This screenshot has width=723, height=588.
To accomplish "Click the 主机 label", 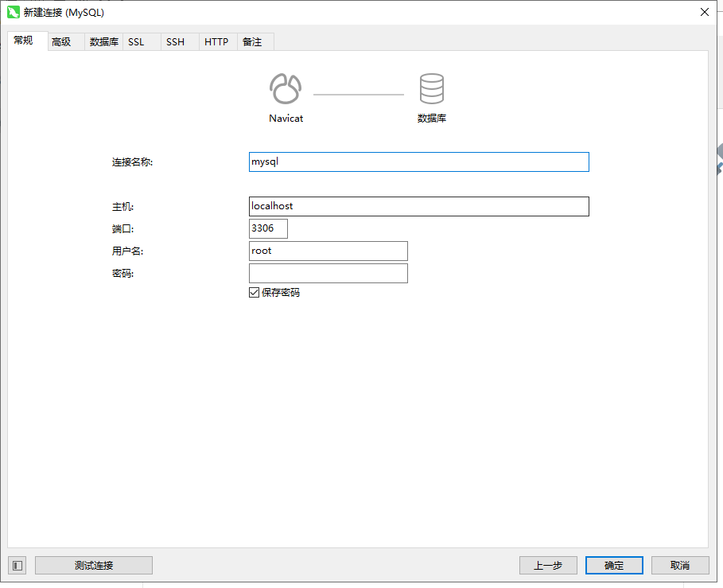I will (x=122, y=207).
